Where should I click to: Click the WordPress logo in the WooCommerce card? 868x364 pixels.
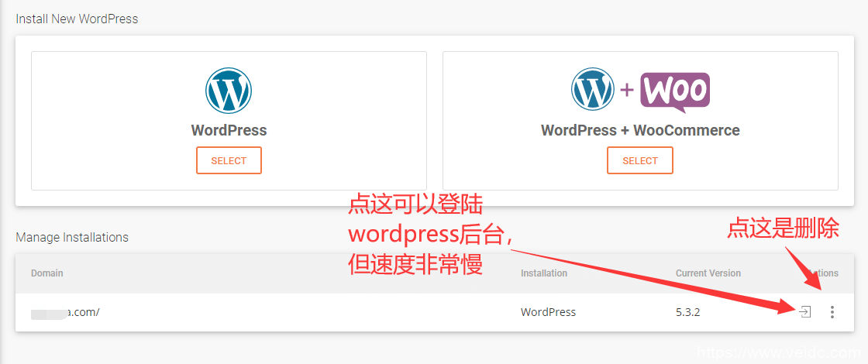[x=593, y=89]
